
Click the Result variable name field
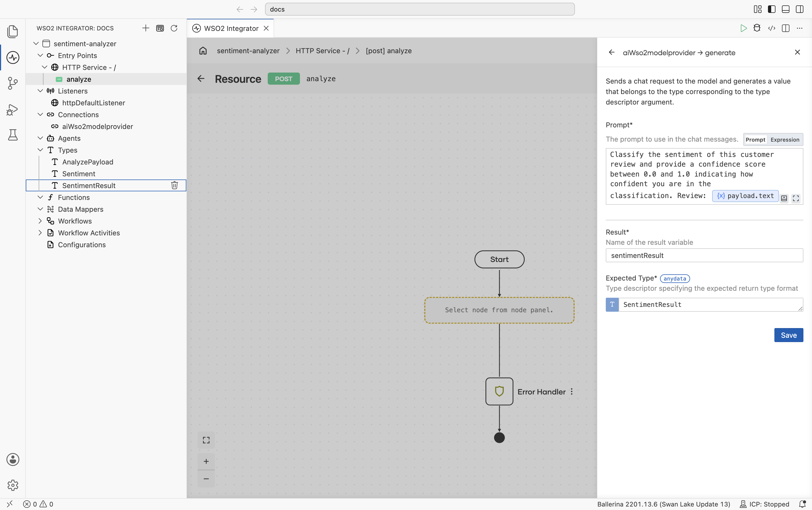[x=704, y=255]
